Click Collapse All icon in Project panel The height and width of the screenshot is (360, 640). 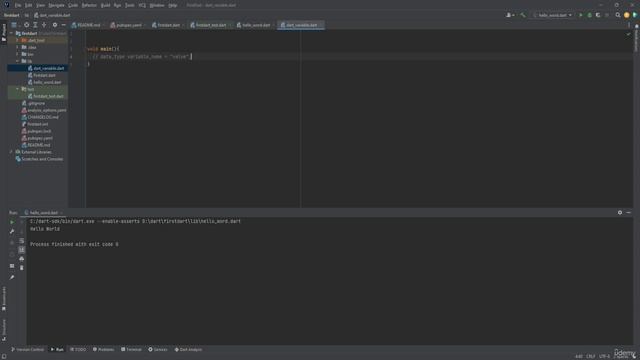pos(44,25)
